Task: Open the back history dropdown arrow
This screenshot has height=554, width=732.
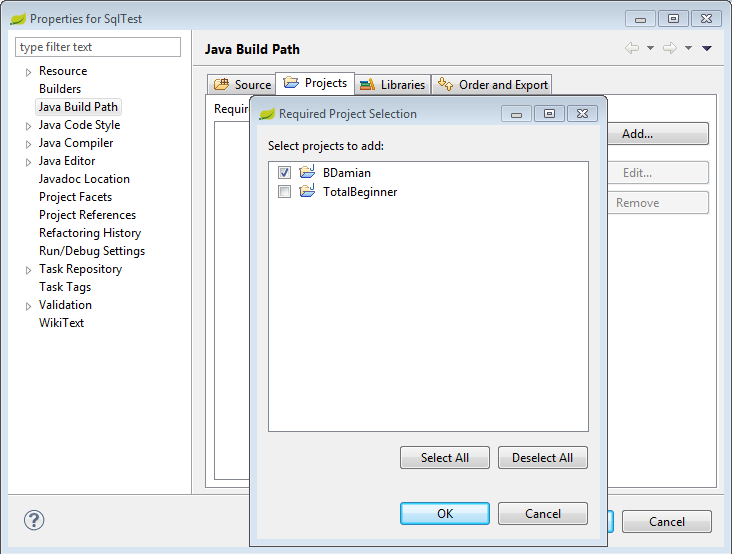Action: coord(650,48)
